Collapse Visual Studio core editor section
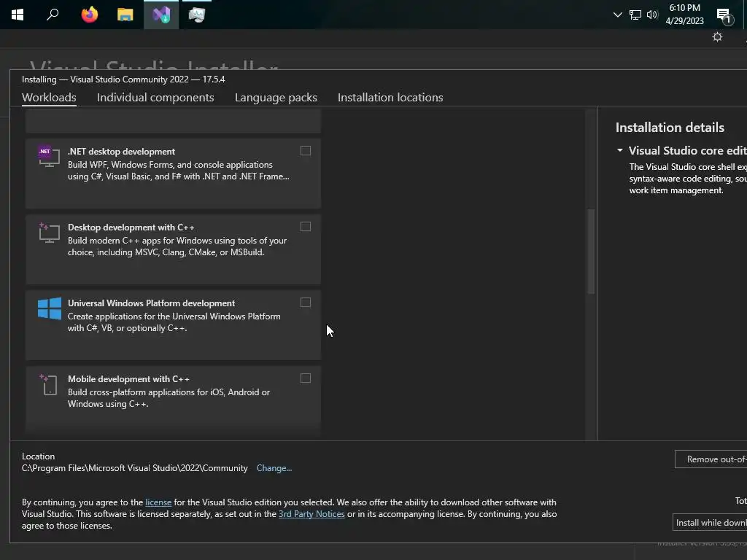The image size is (747, 560). 620,150
